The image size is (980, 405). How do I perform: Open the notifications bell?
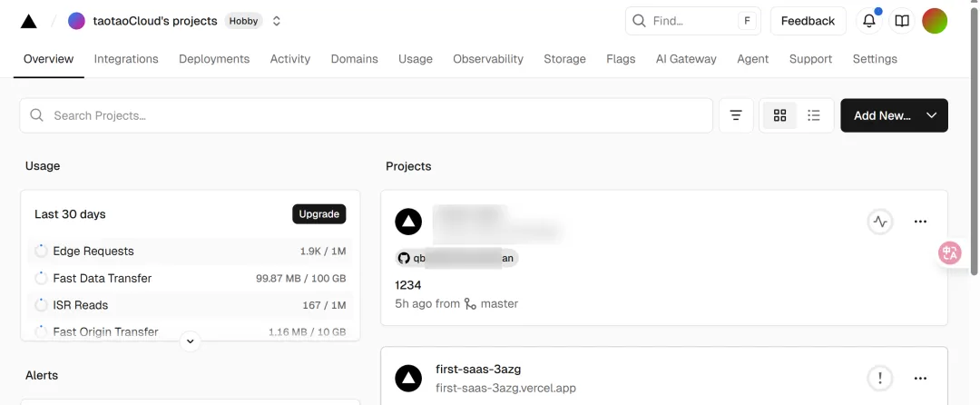pos(868,21)
